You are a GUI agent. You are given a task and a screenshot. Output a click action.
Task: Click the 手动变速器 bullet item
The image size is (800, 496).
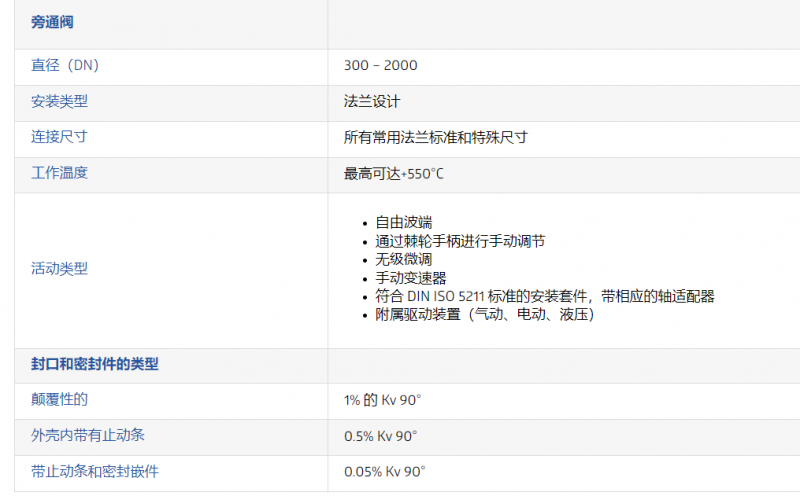pyautogui.click(x=410, y=278)
